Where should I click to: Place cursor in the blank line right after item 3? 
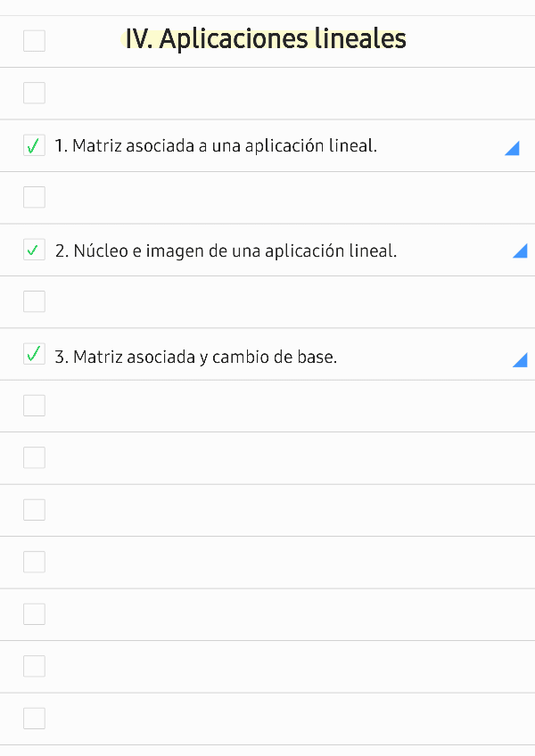[x=267, y=406]
